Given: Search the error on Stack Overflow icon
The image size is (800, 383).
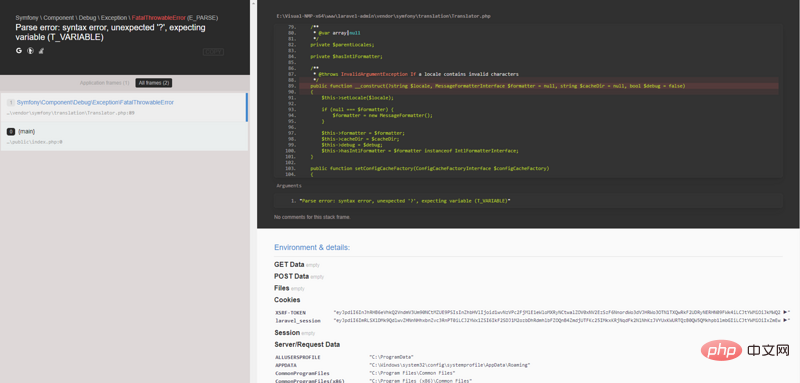Looking at the screenshot, I should (42, 51).
